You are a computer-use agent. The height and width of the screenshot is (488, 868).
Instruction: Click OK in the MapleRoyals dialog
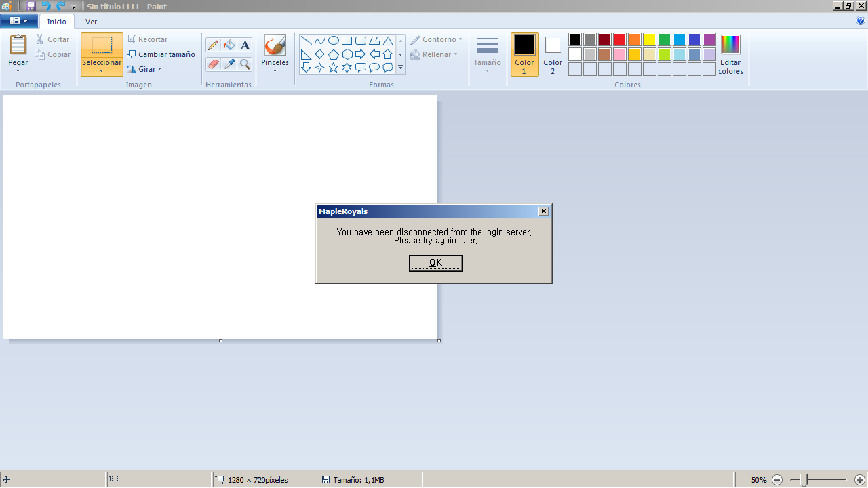pyautogui.click(x=436, y=263)
